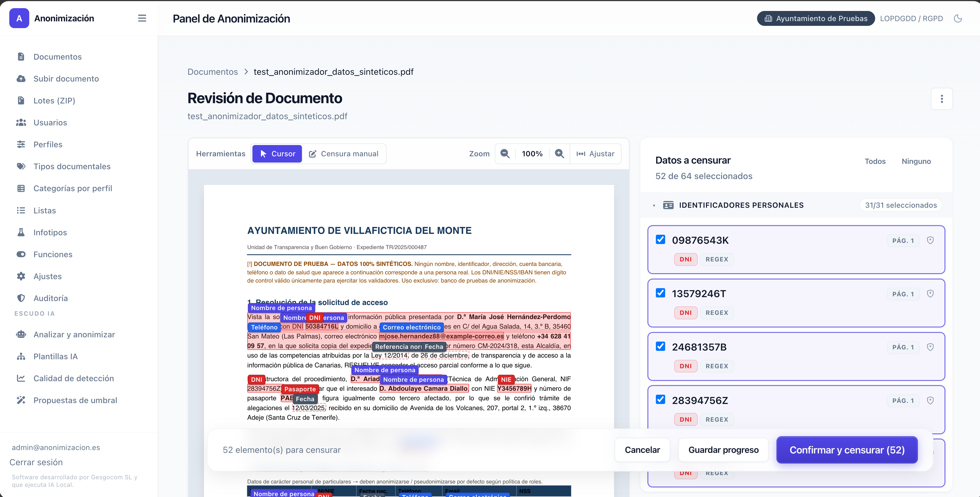The height and width of the screenshot is (497, 980).
Task: Click Todos to select all data
Action: (x=875, y=161)
